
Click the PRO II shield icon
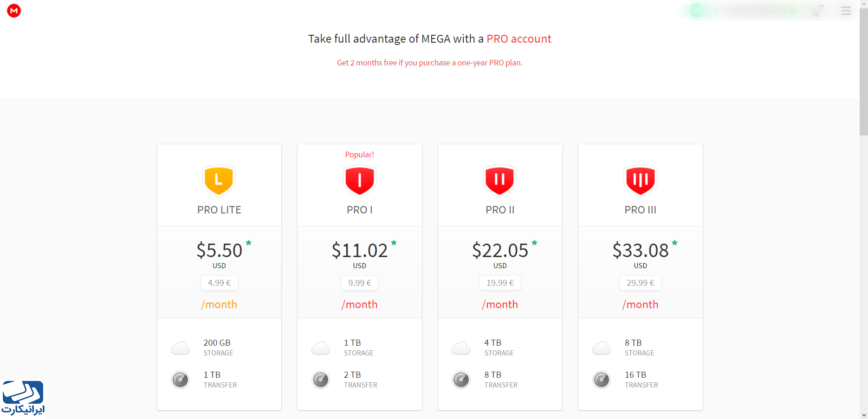(x=500, y=180)
